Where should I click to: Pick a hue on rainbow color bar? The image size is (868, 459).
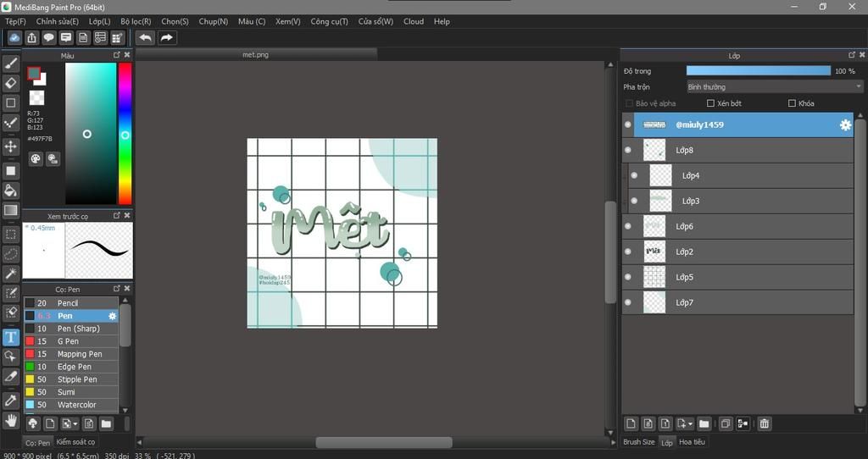tap(125, 133)
